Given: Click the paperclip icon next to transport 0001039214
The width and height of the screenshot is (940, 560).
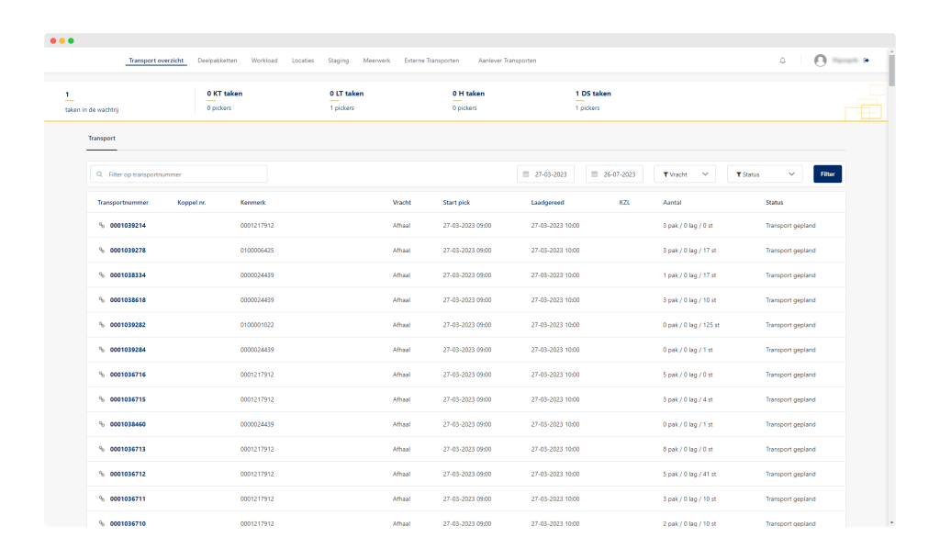Looking at the screenshot, I should click(100, 225).
